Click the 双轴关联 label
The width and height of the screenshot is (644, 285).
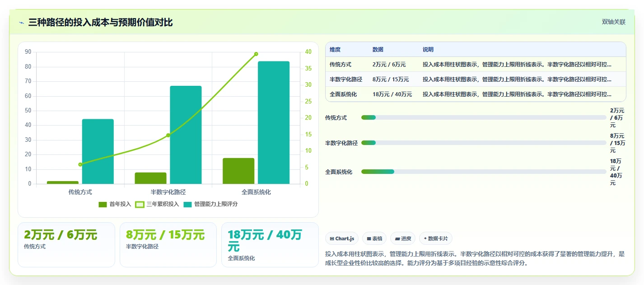(x=614, y=22)
